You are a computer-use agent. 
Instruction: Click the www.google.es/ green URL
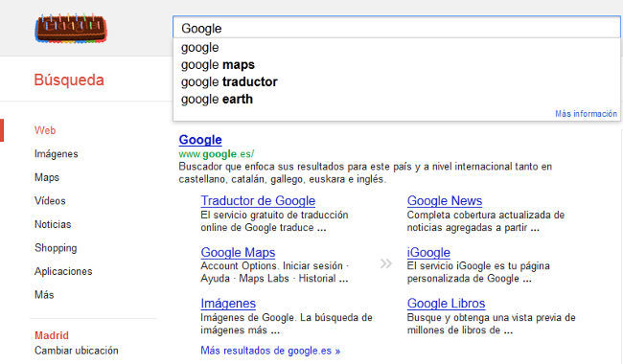[217, 153]
